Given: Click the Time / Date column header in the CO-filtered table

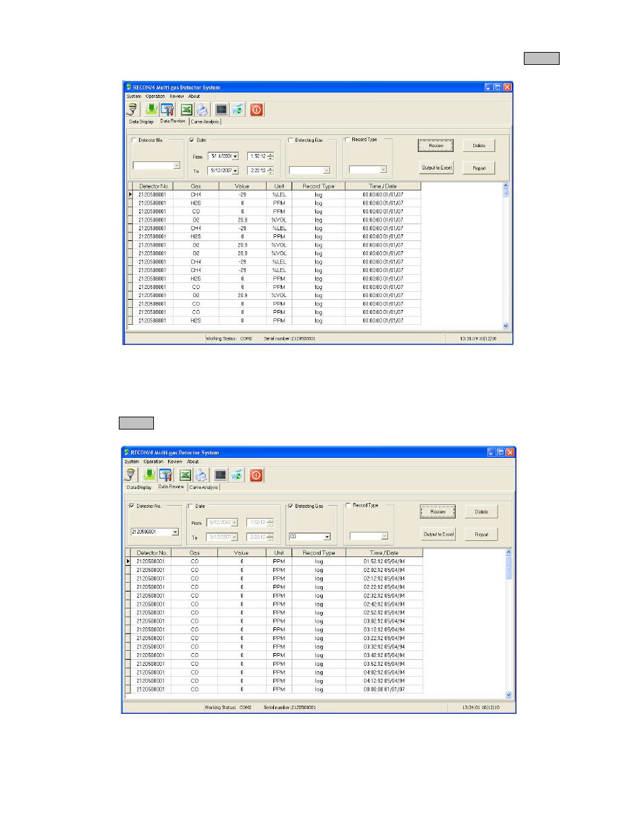Looking at the screenshot, I should click(383, 553).
